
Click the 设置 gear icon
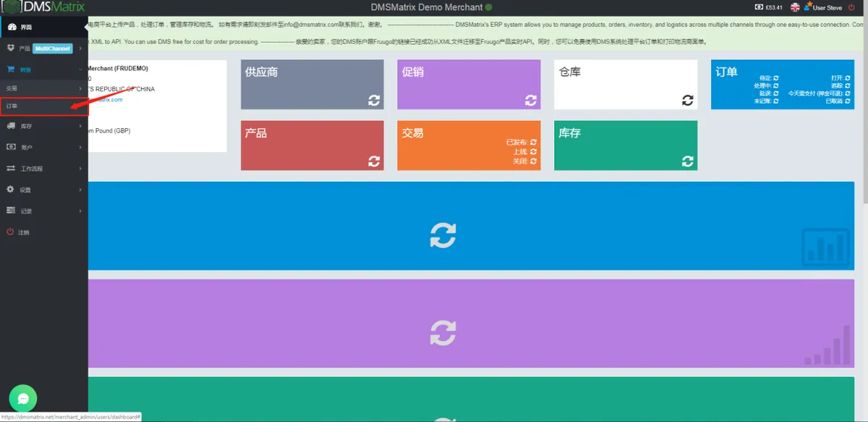(x=11, y=190)
